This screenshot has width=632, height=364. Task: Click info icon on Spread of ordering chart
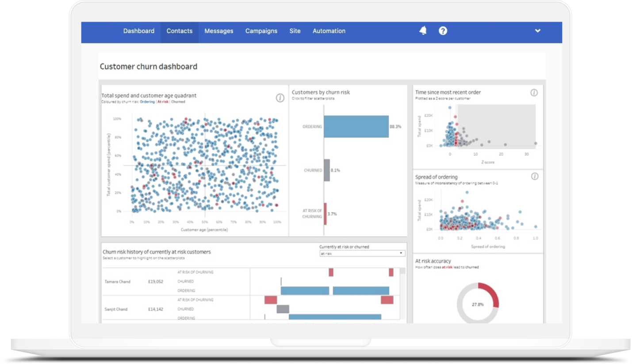click(534, 177)
